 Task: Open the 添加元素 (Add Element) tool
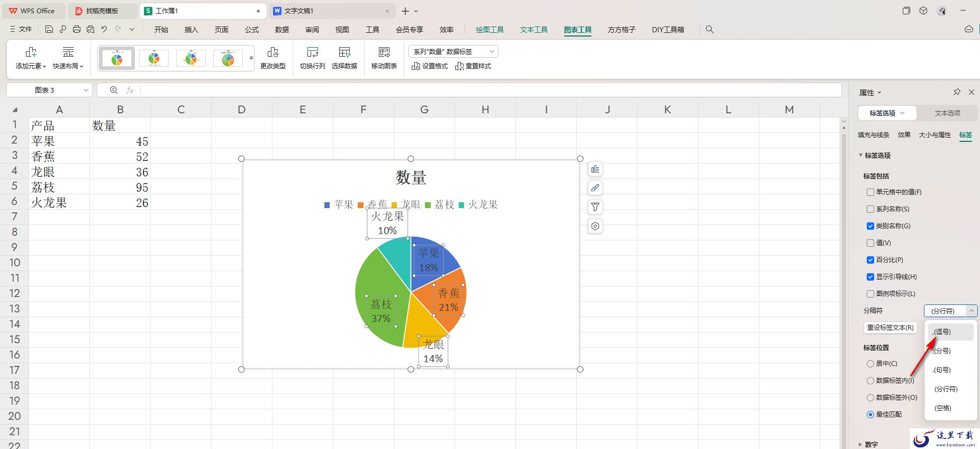coord(31,58)
